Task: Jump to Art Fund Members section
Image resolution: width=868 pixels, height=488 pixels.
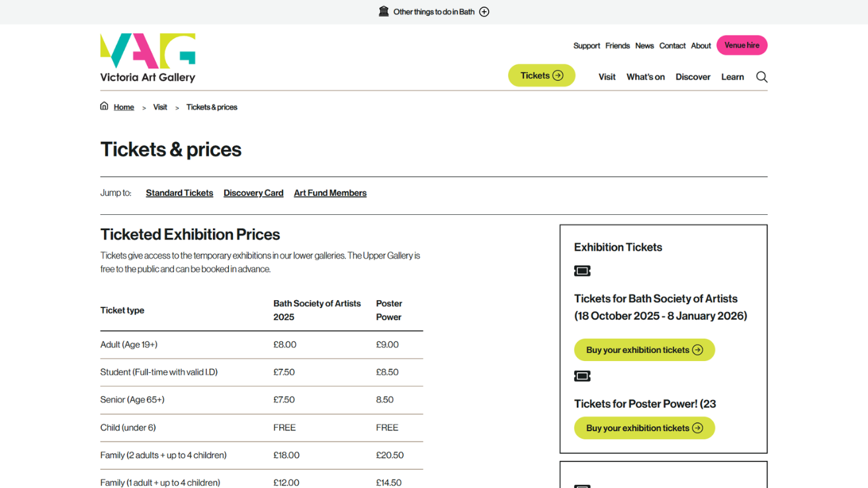Action: (330, 192)
